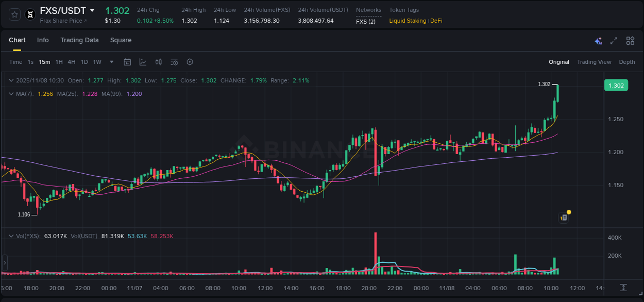
Task: Collapse the moving averages row chevron
Action: pos(11,93)
